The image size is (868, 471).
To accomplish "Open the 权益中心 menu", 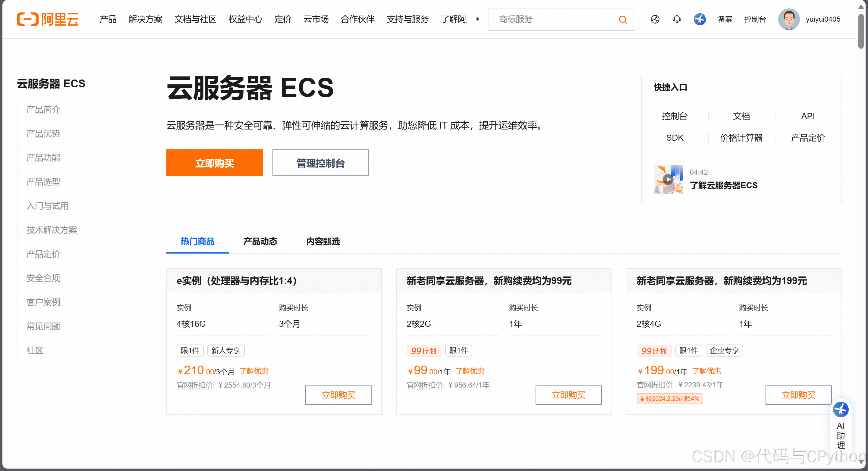I will pyautogui.click(x=245, y=19).
